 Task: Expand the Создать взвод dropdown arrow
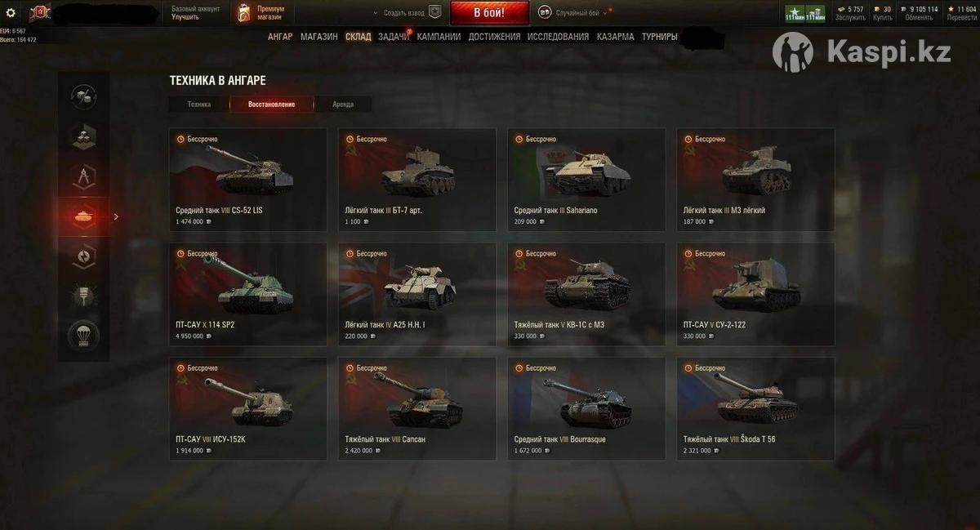(376, 13)
